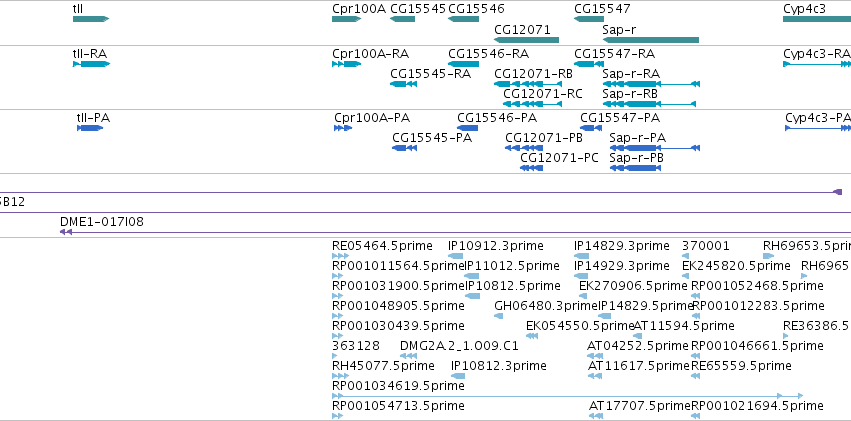Select the CG15545 gene arrow

point(403,19)
